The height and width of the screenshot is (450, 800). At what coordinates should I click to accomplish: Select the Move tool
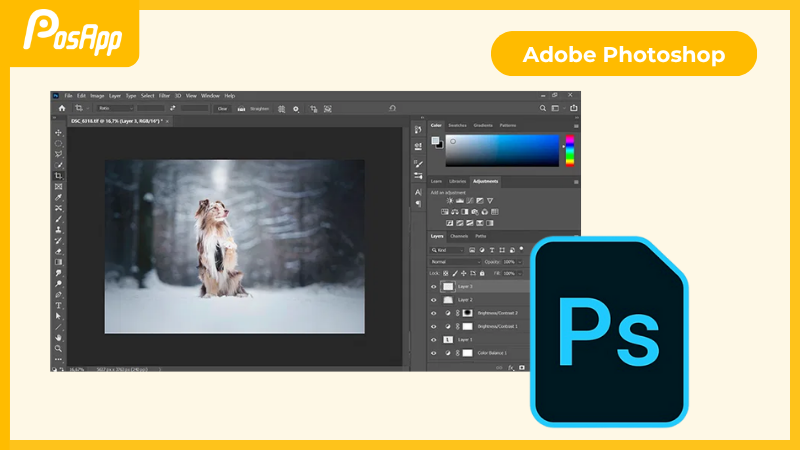[58, 133]
